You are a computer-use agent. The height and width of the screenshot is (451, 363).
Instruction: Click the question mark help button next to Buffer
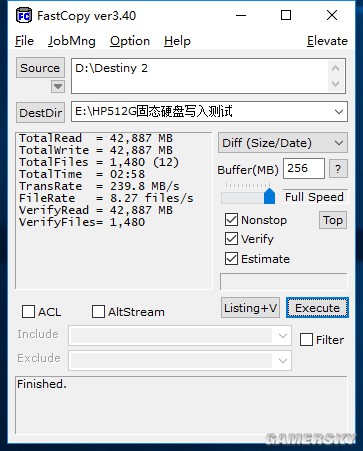338,169
